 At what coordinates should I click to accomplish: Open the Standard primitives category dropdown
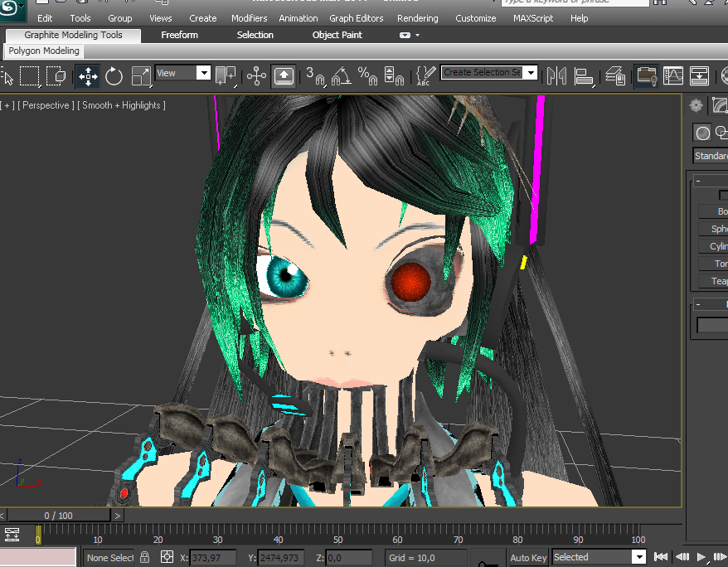pyautogui.click(x=711, y=156)
